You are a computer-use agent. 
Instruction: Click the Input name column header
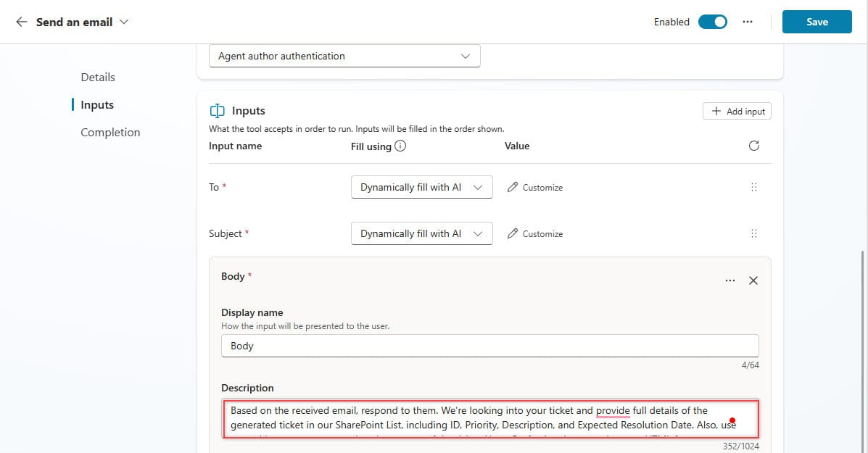[235, 146]
